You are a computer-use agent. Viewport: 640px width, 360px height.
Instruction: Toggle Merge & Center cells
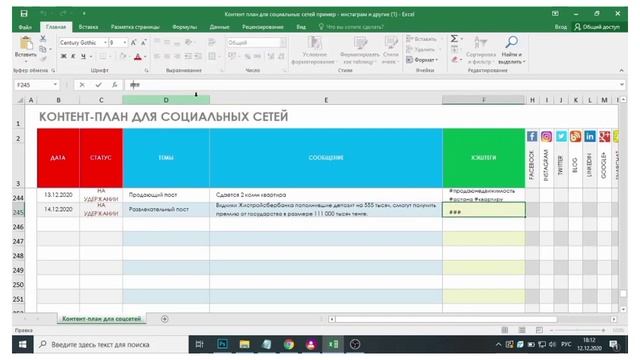pyautogui.click(x=212, y=57)
